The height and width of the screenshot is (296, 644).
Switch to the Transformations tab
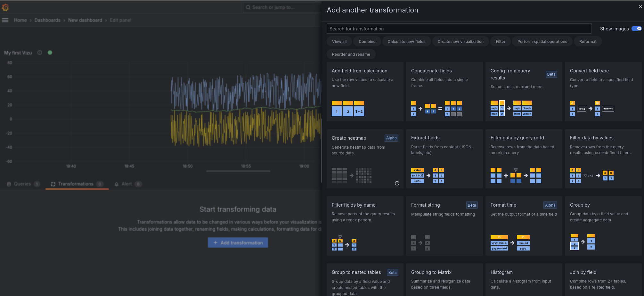pos(76,184)
